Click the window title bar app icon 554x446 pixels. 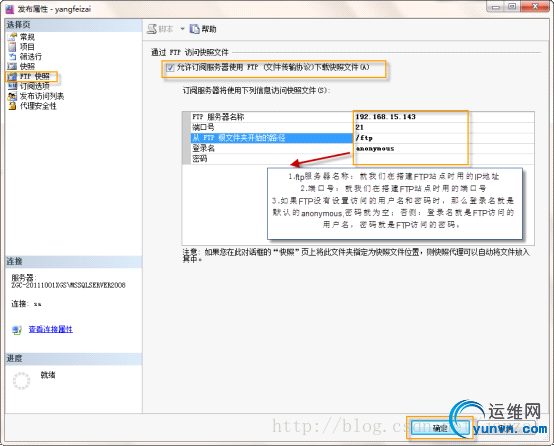coord(10,9)
